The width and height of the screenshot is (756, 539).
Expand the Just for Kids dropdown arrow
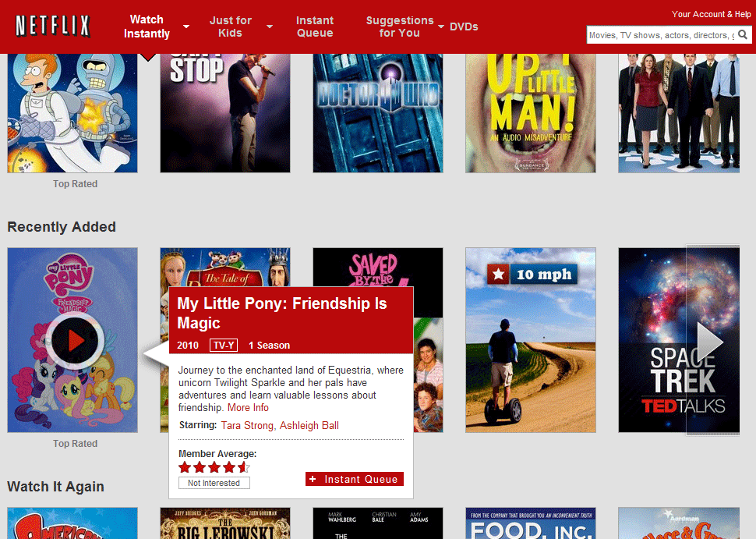[270, 27]
